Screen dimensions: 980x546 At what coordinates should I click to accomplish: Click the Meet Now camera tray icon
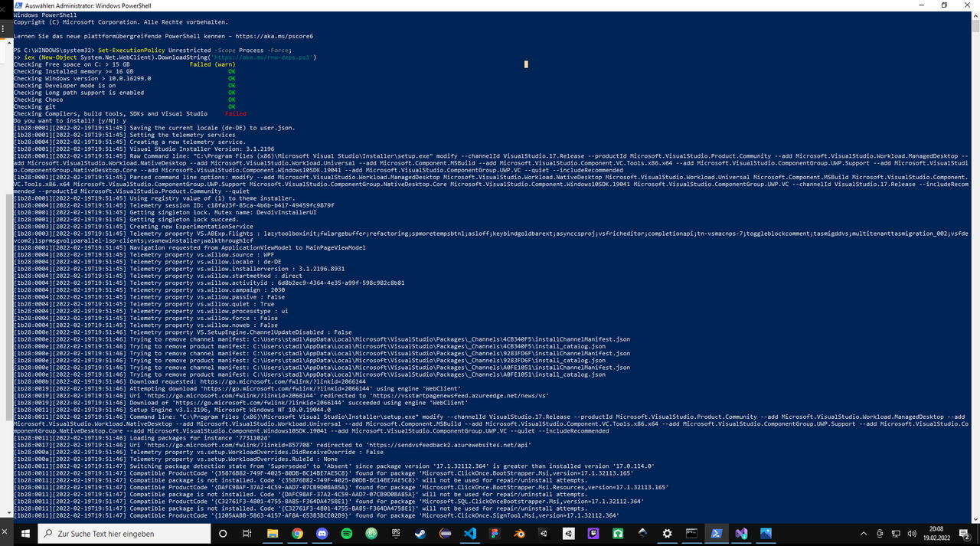[880, 533]
